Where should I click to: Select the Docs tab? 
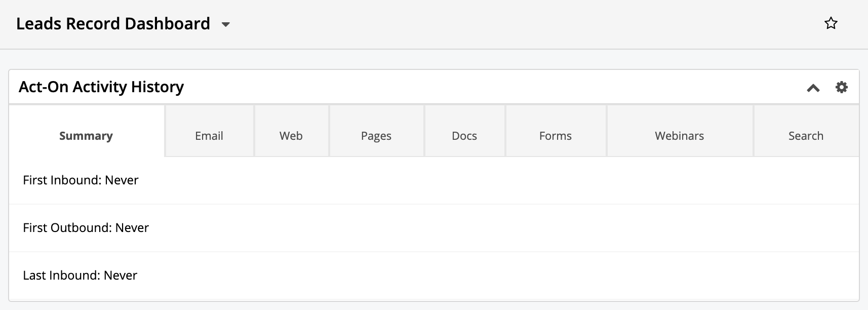[464, 136]
